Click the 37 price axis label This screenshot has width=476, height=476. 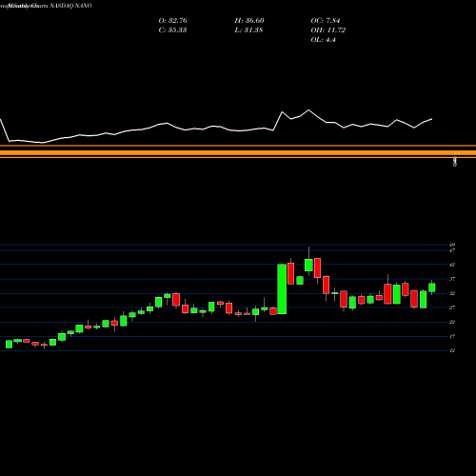tap(452, 279)
